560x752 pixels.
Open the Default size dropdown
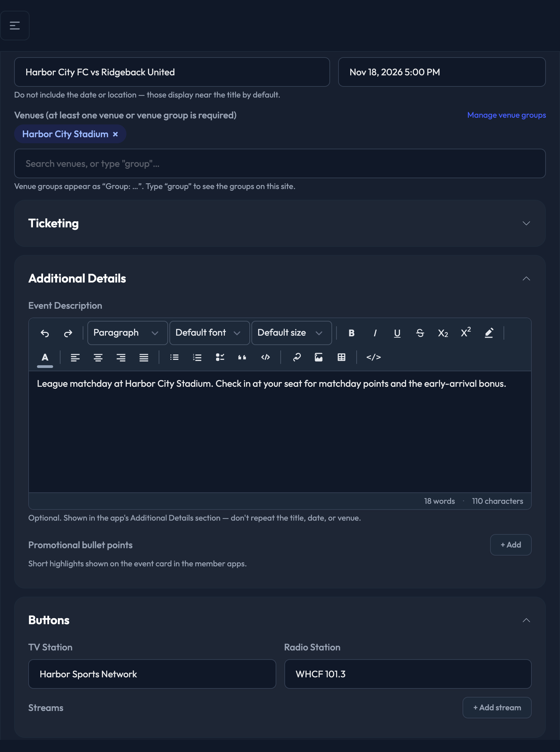pos(291,333)
